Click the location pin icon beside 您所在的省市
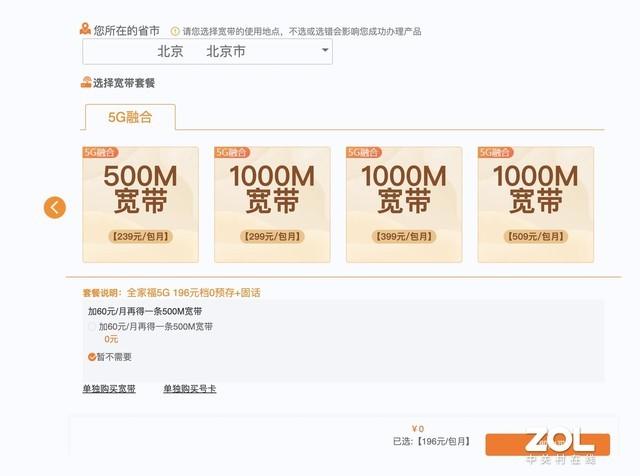Image resolution: width=640 pixels, height=476 pixels. click(85, 29)
